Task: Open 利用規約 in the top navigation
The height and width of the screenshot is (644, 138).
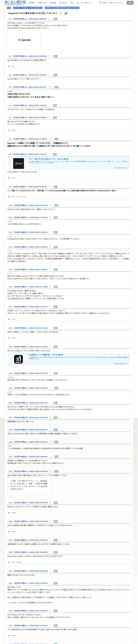Action: (x=32, y=3)
